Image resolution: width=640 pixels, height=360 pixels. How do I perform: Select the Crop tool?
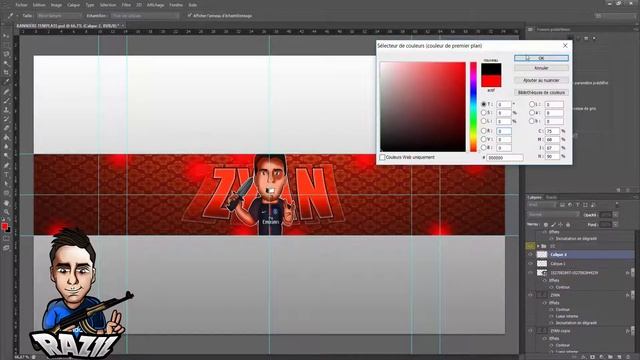(6, 73)
